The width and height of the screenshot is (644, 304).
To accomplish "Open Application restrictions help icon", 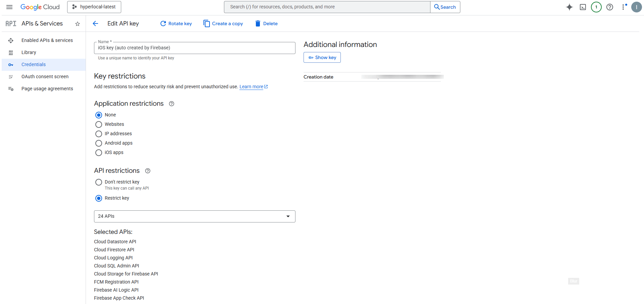I will point(172,104).
